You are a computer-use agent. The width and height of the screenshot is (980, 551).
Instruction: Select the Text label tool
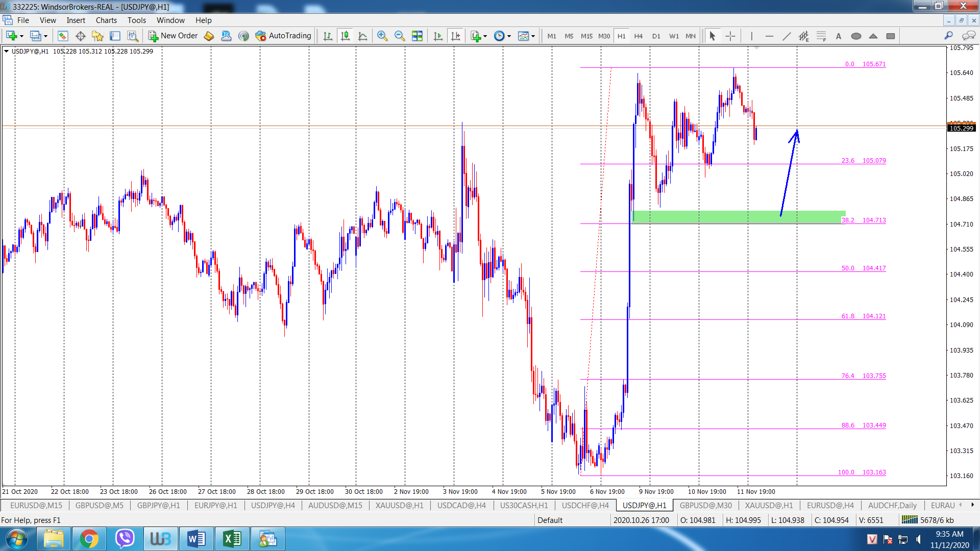pos(839,36)
